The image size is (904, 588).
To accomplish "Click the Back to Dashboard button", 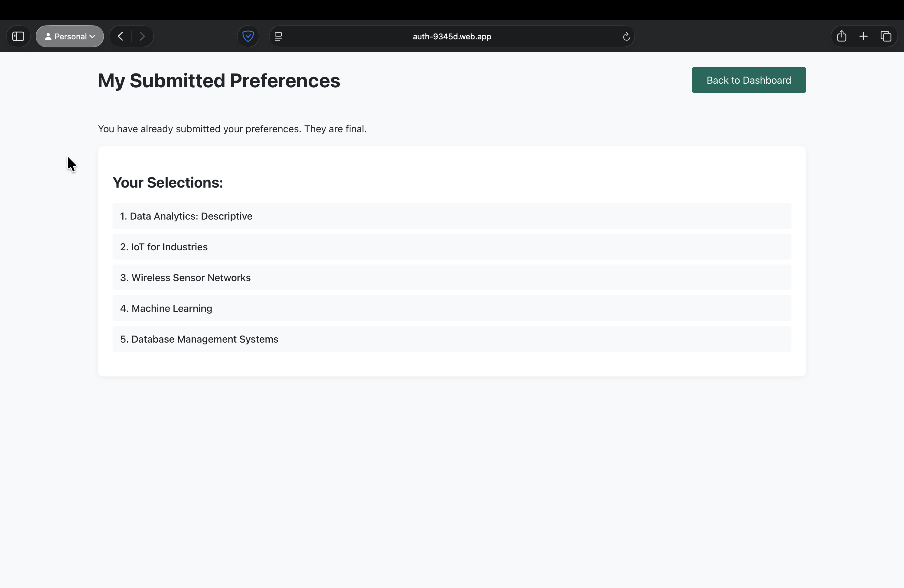I will pos(748,80).
